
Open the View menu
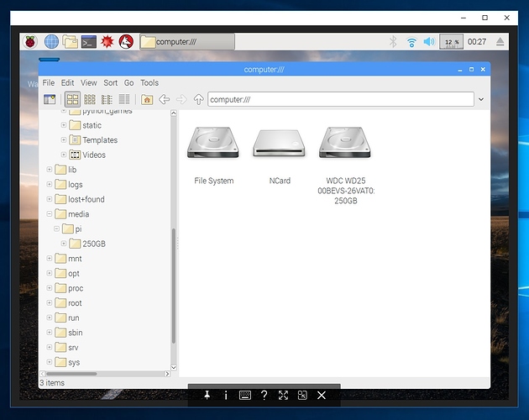[x=88, y=82]
